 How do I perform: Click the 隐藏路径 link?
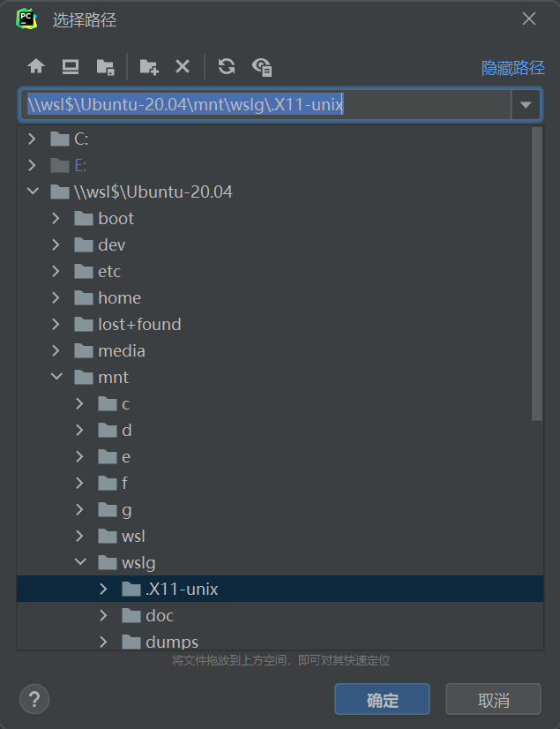pyautogui.click(x=512, y=68)
